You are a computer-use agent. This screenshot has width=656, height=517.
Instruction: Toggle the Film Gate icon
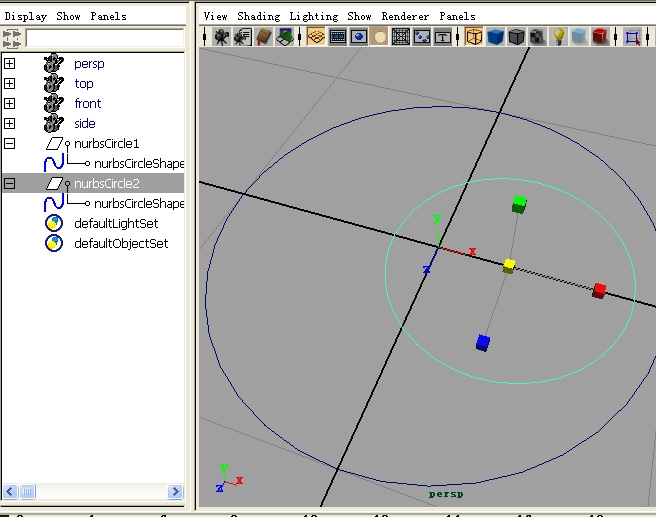(337, 37)
